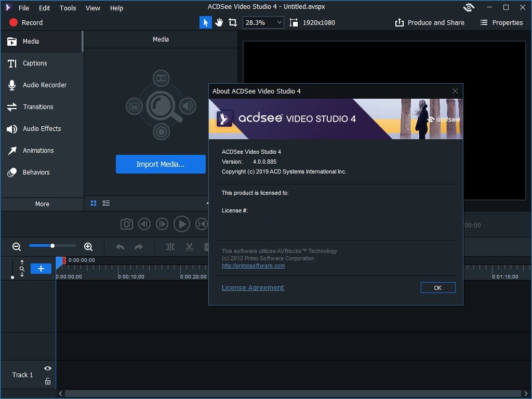The image size is (532, 399).
Task: Click the speaker icon in media placeholder
Action: (188, 106)
